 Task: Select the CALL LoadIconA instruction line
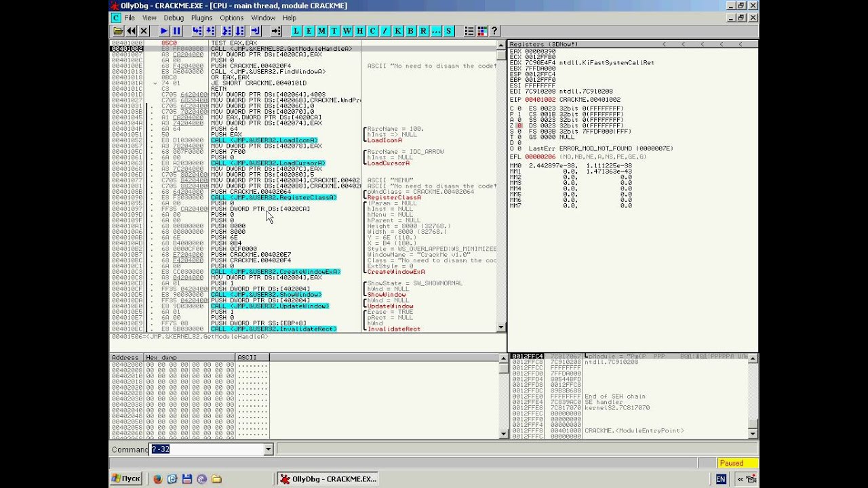click(x=264, y=140)
